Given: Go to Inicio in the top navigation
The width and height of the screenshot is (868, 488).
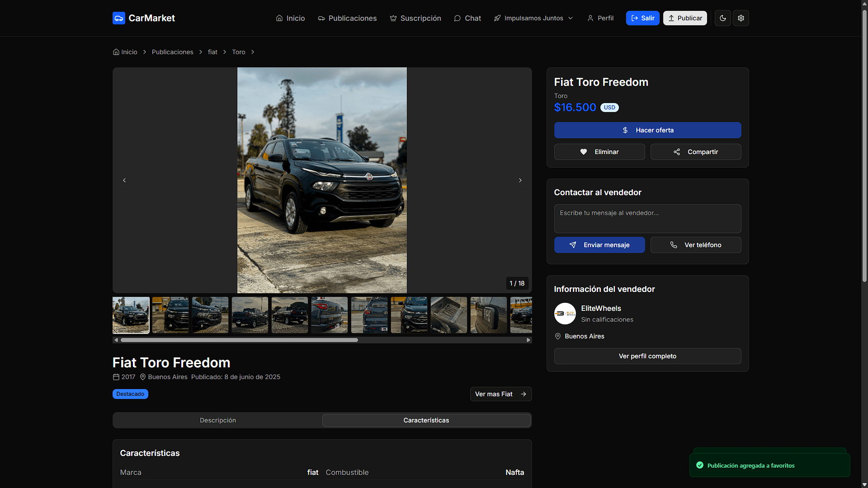Looking at the screenshot, I should (290, 18).
